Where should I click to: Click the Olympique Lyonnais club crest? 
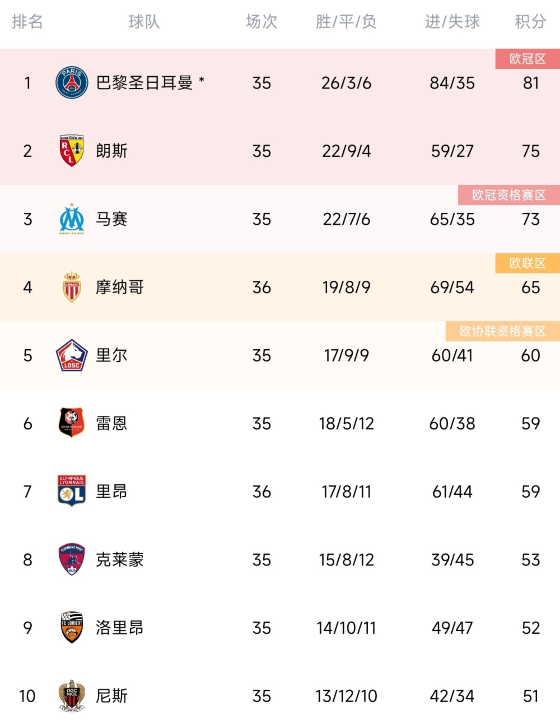[72, 491]
